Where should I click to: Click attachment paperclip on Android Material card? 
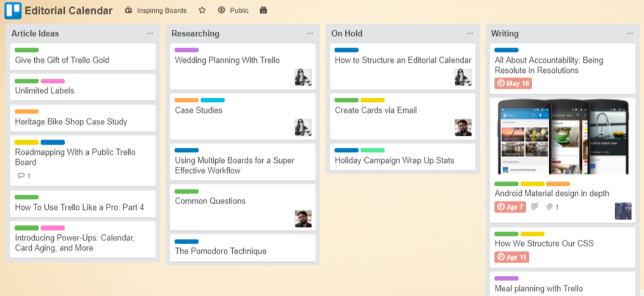pyautogui.click(x=549, y=207)
